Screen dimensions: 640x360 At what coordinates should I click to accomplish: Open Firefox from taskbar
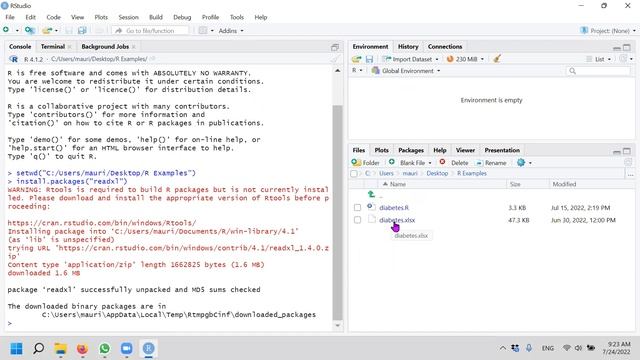tap(82, 349)
